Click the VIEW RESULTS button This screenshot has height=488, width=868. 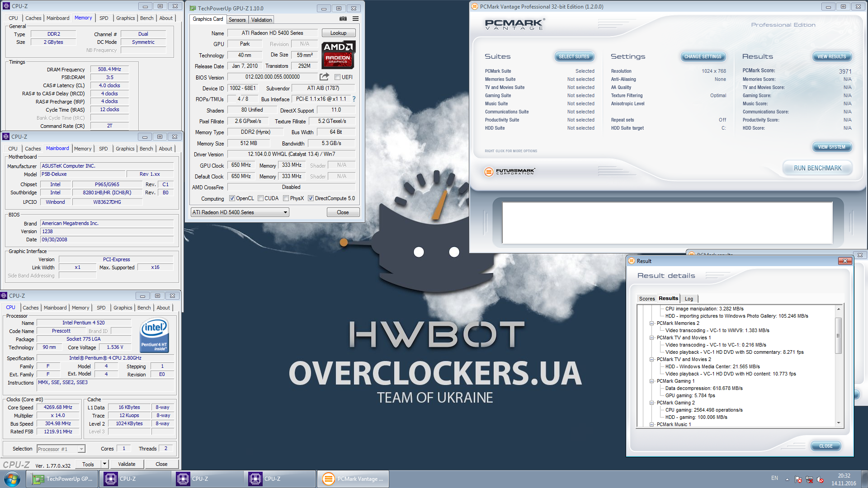tap(831, 56)
